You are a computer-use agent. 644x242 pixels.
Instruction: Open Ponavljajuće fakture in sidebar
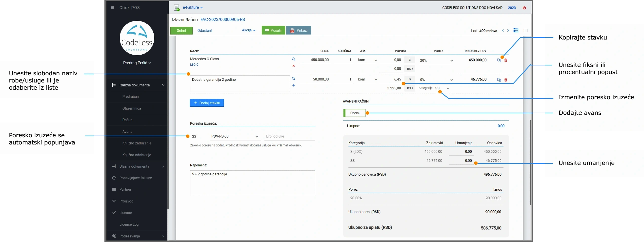[136, 178]
